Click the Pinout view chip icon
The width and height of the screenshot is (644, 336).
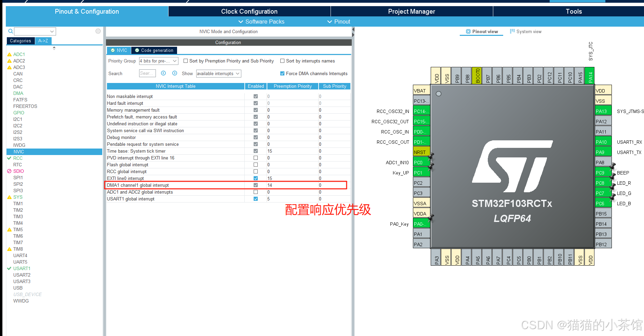coord(468,31)
